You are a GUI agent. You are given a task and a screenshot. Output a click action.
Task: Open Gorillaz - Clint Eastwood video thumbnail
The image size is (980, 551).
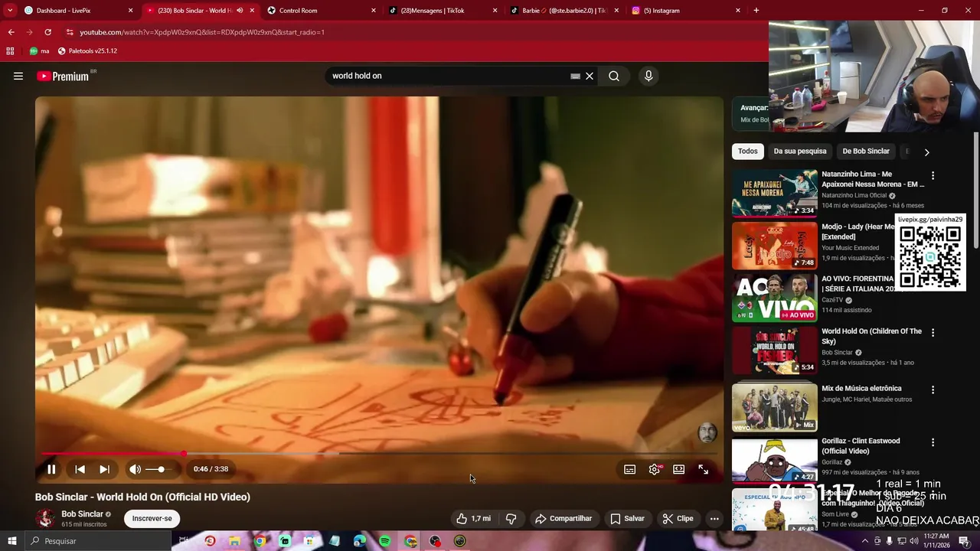(775, 461)
